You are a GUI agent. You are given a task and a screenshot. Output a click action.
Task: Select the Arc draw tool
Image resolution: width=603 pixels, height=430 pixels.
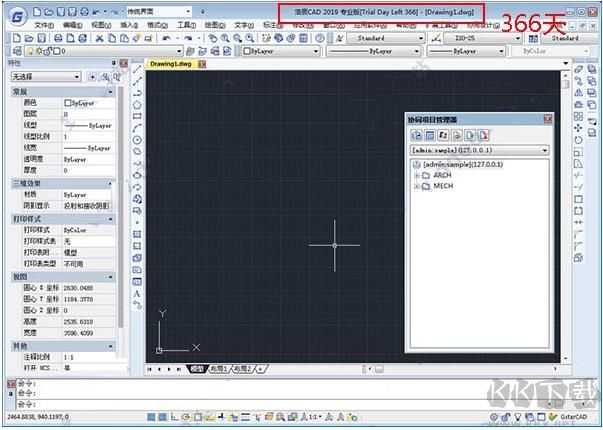click(x=137, y=128)
